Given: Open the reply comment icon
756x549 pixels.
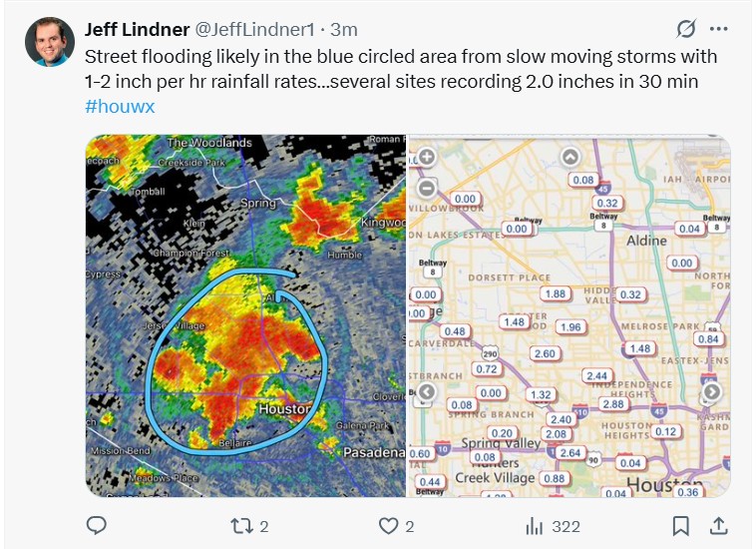Looking at the screenshot, I should tap(97, 525).
